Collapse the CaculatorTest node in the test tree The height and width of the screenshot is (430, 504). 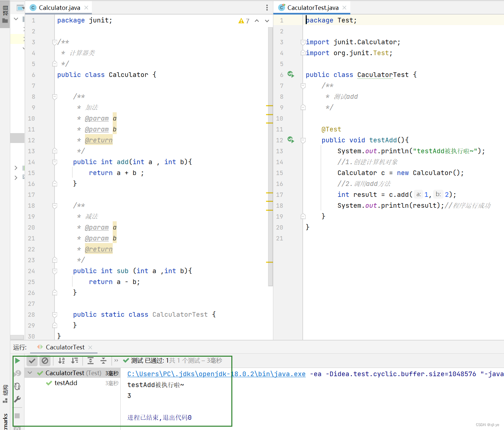[30, 373]
